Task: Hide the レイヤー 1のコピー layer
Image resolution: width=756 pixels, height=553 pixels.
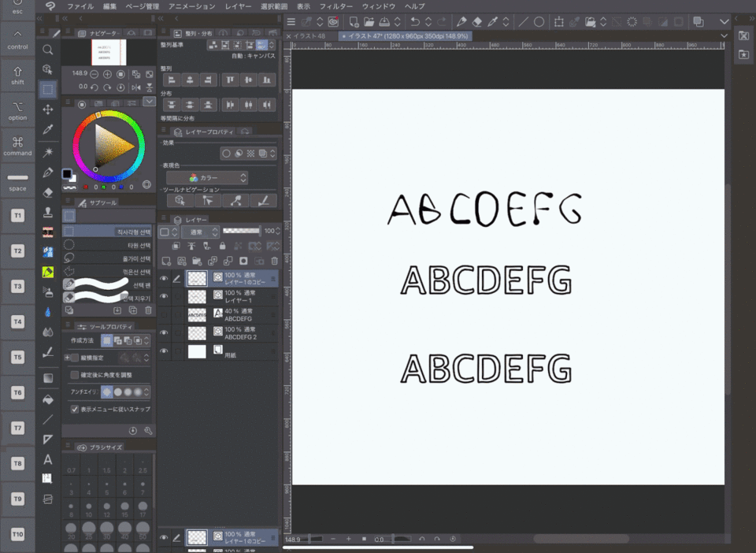Action: click(164, 278)
